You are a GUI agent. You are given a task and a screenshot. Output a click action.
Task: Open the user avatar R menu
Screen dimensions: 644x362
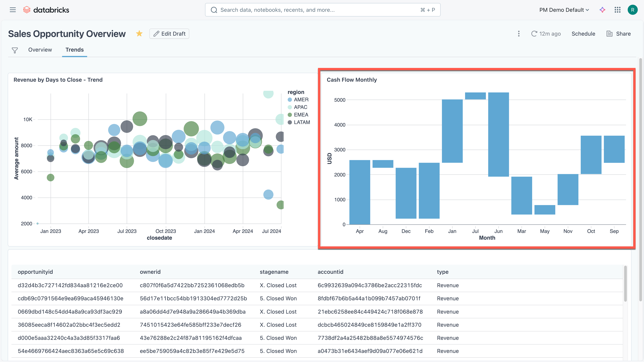[633, 10]
